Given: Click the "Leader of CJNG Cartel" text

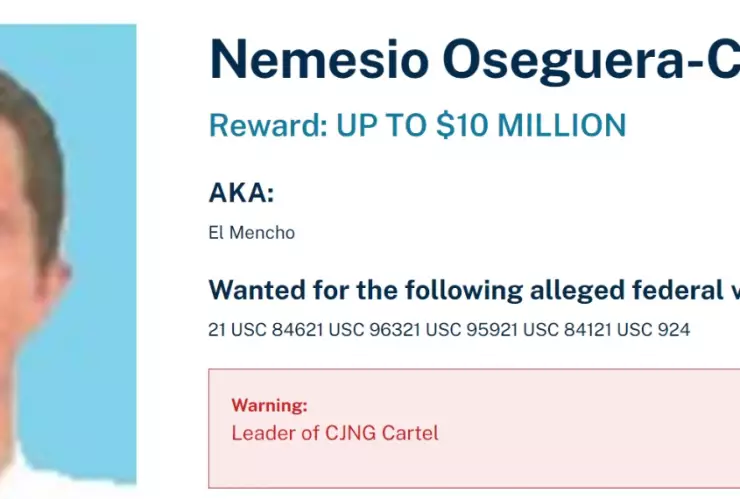Looking at the screenshot, I should (x=335, y=433).
